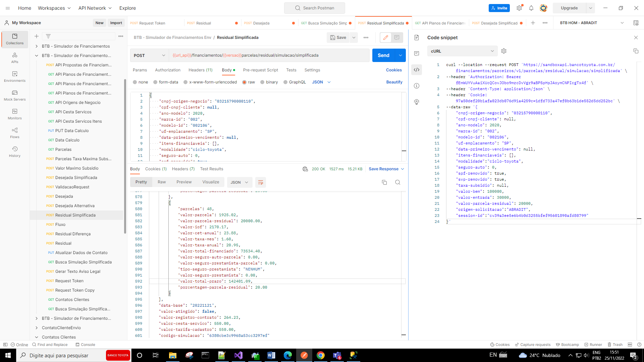Collapse the Contatos Clientes collection
The image size is (644, 362).
point(37,337)
